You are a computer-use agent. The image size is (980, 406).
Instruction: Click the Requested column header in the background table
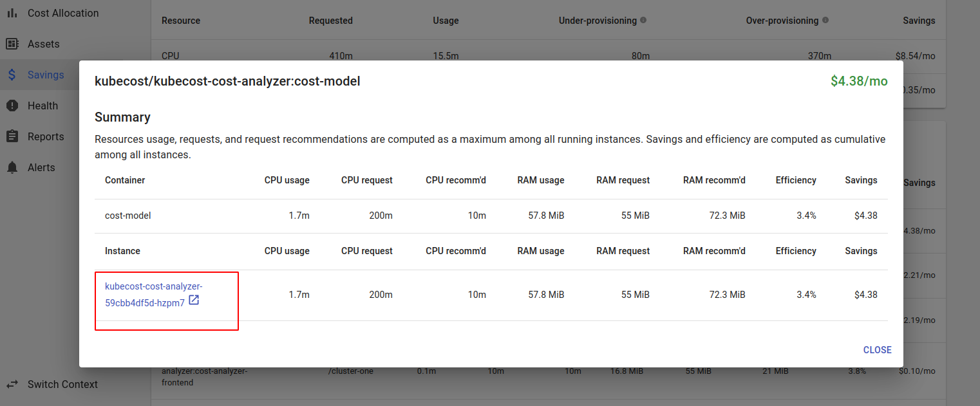click(x=331, y=21)
